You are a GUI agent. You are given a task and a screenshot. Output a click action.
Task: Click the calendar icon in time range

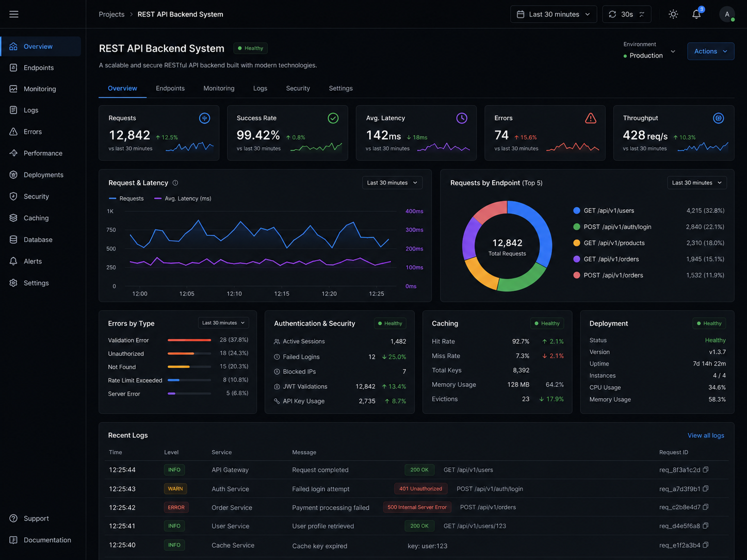tap(521, 14)
